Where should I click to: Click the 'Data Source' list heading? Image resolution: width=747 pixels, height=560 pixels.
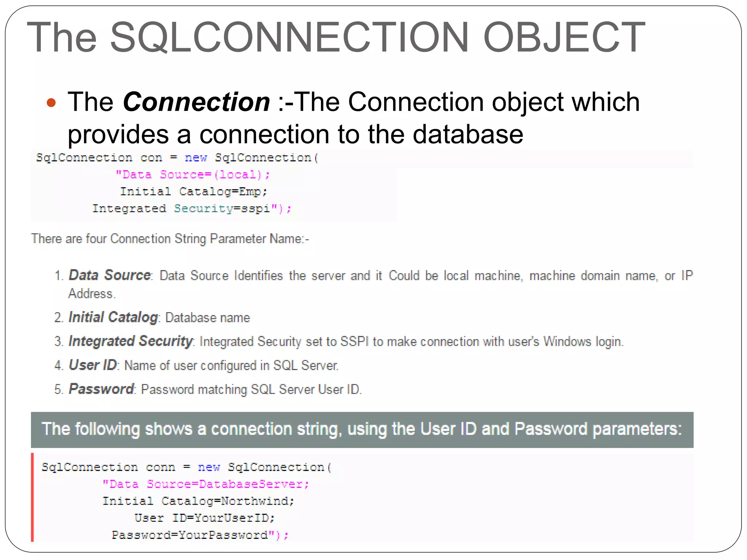[109, 275]
